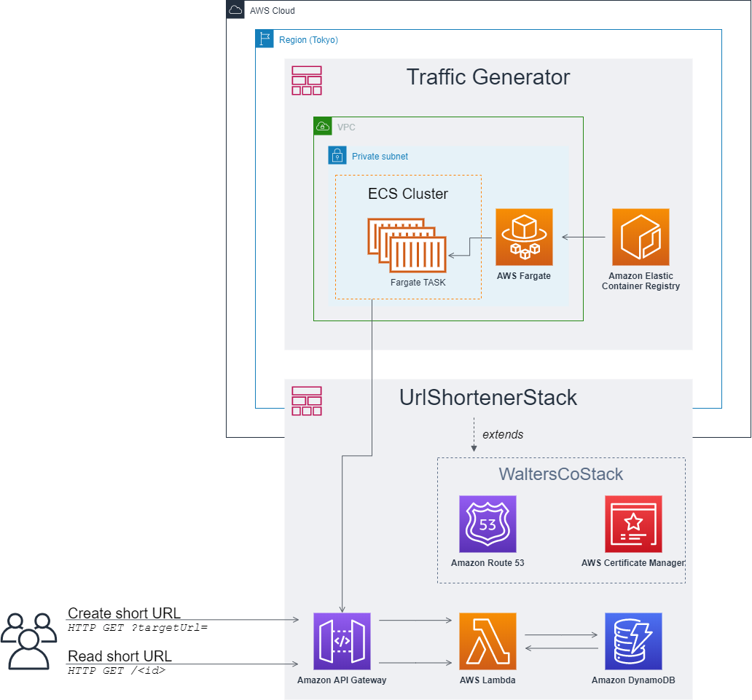Click the AWS Fargate icon
The image size is (752, 700).
pyautogui.click(x=524, y=237)
